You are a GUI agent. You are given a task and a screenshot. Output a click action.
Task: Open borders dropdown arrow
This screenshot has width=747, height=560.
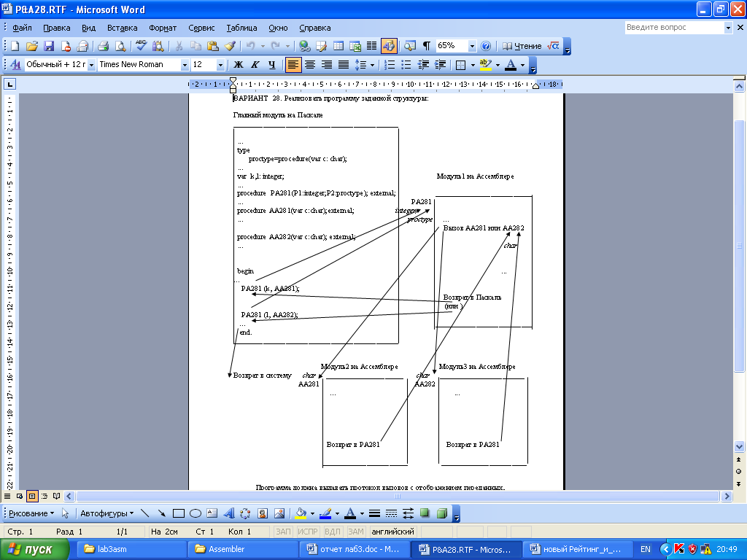click(x=473, y=65)
